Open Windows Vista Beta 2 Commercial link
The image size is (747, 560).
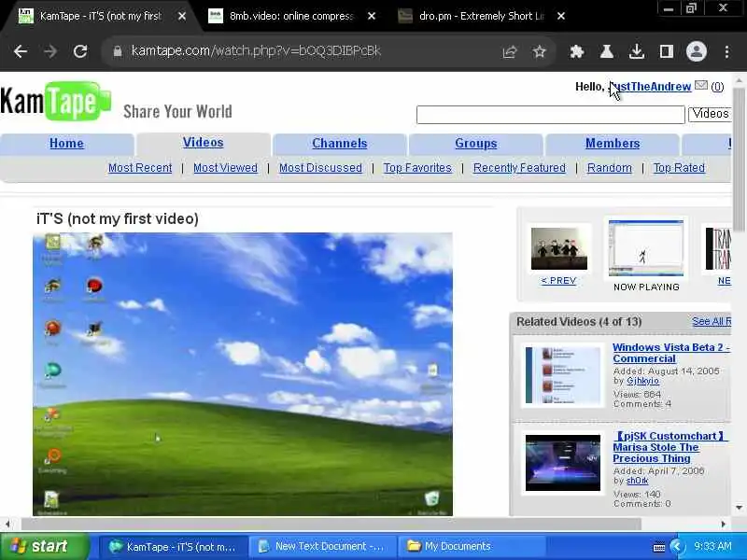point(670,353)
